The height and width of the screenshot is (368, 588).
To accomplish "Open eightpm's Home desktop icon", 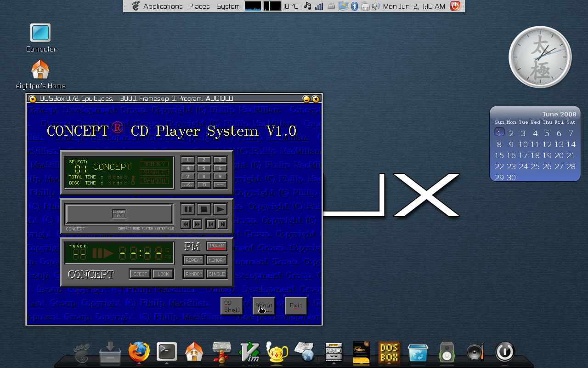I will point(40,75).
